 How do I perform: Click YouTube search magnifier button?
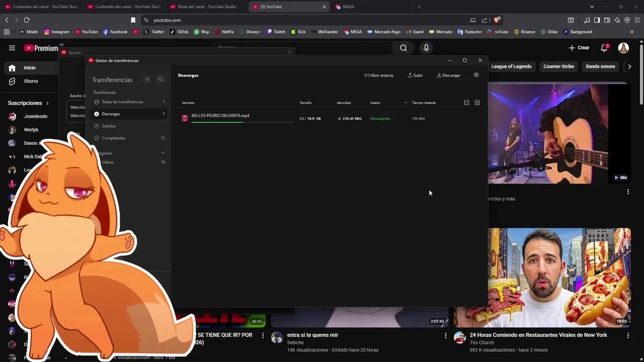click(x=404, y=48)
